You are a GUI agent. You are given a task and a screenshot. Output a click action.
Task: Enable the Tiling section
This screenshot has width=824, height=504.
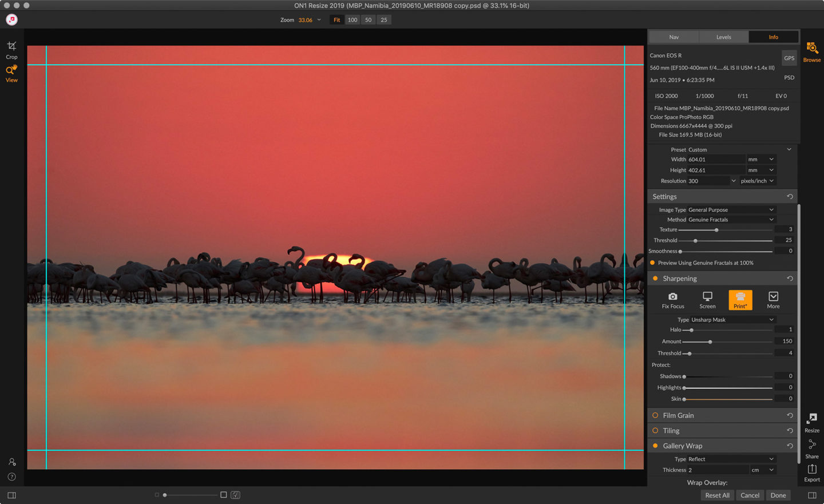coord(655,431)
